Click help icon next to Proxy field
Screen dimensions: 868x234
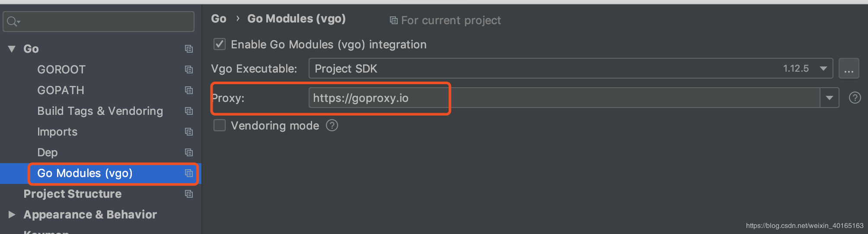click(x=855, y=98)
